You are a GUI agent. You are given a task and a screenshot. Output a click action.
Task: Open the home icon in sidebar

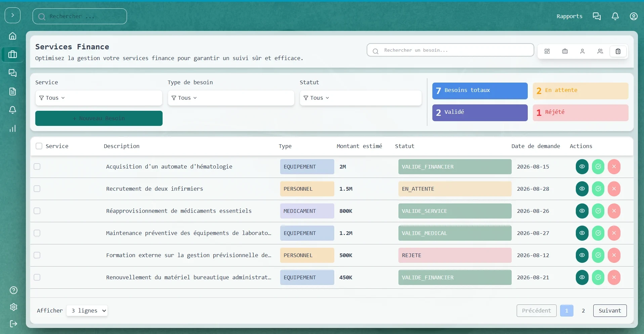[x=12, y=36]
